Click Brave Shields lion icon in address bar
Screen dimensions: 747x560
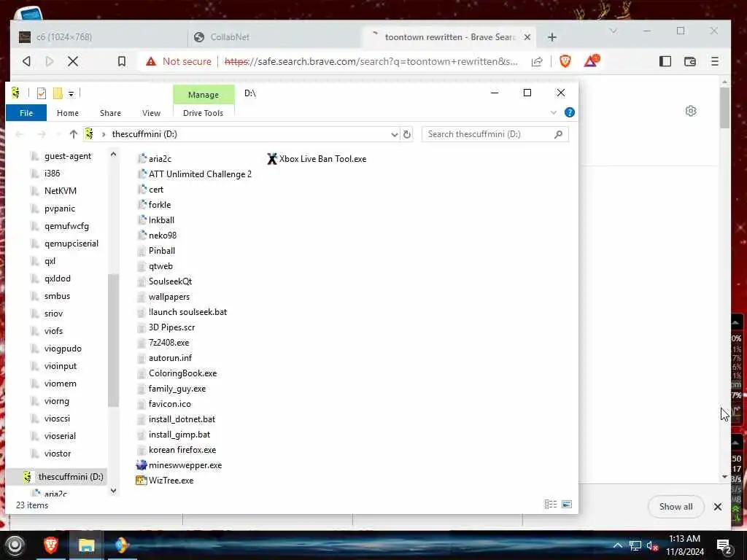point(565,61)
